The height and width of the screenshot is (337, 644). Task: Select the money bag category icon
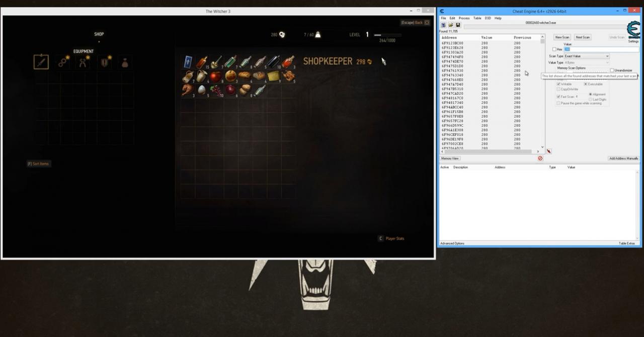pos(125,62)
